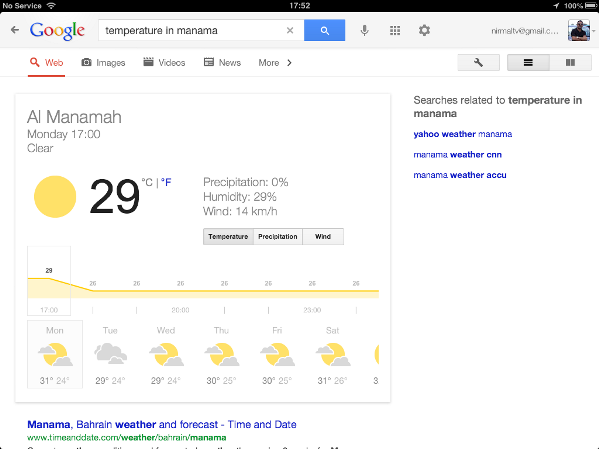Open search tools wrench button

coord(478,62)
